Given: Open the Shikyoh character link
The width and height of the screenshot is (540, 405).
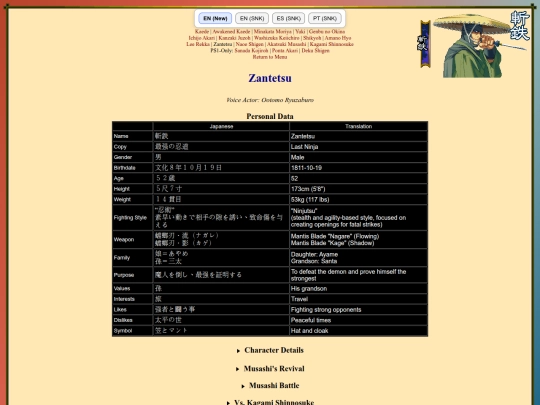Looking at the screenshot, I should point(312,38).
